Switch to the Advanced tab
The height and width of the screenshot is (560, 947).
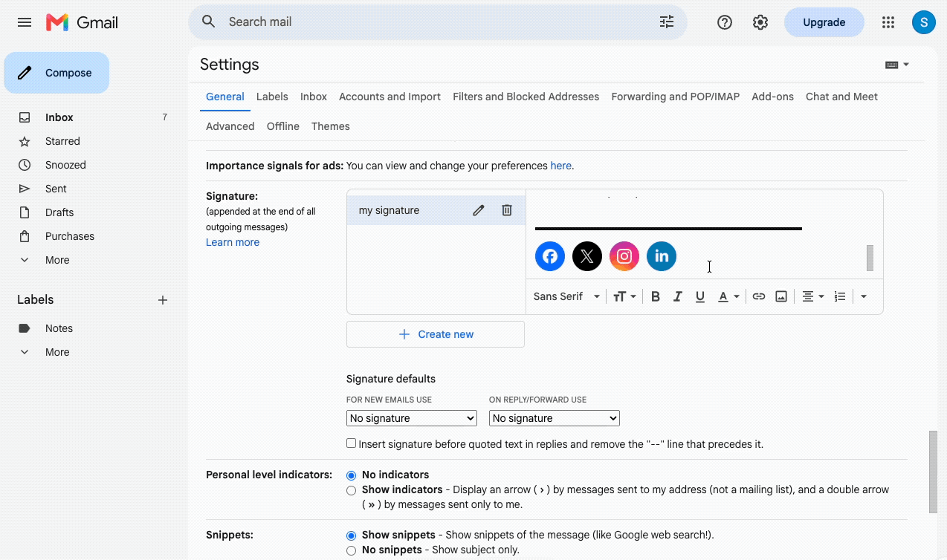pyautogui.click(x=230, y=126)
